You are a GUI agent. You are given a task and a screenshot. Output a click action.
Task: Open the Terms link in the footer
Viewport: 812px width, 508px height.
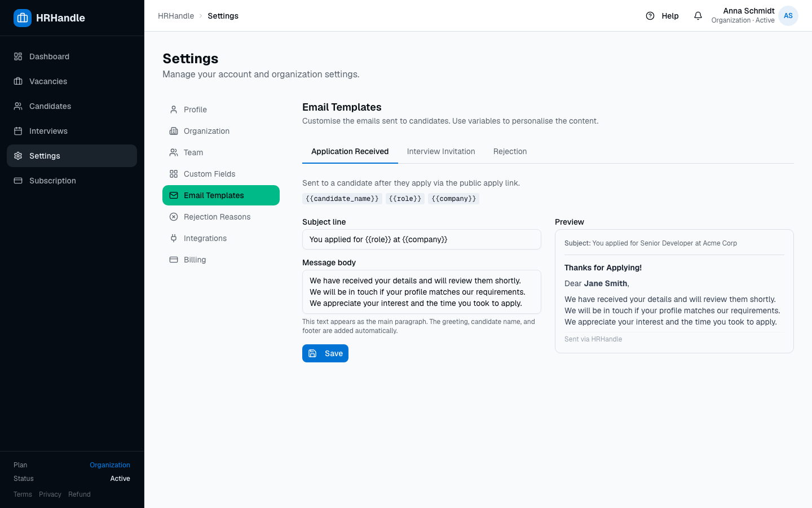coord(23,494)
